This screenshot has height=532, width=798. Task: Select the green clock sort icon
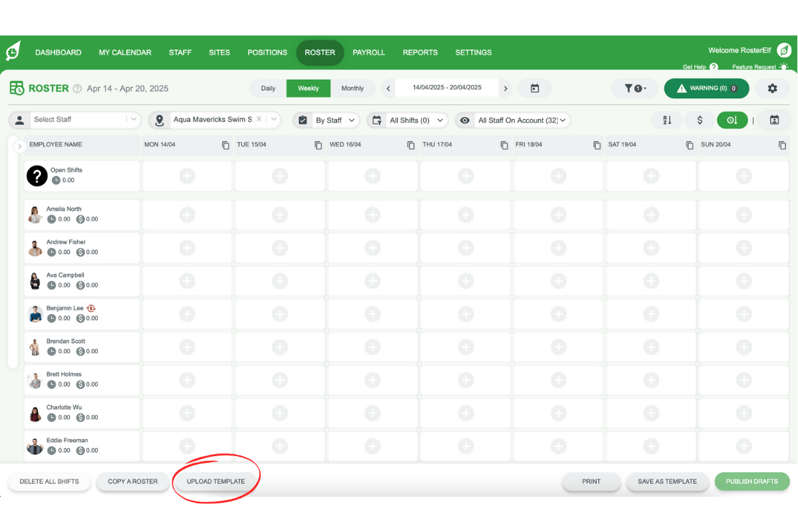(x=732, y=120)
